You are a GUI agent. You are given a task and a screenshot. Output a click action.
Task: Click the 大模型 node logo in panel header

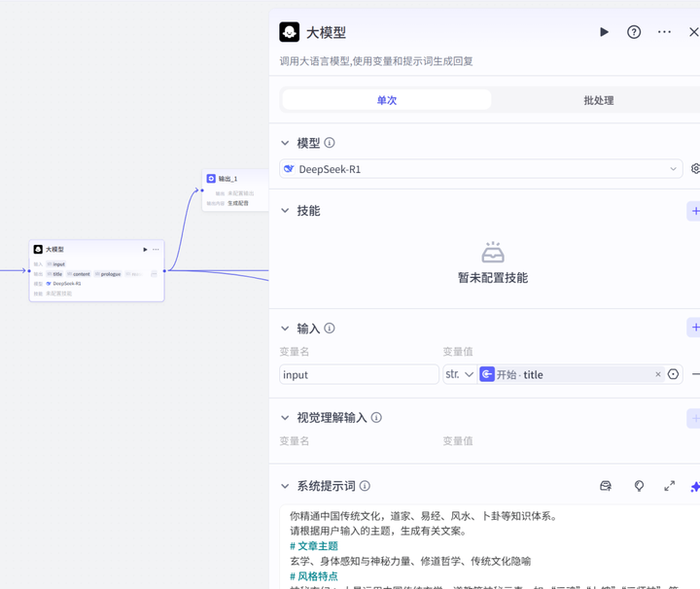coord(290,32)
